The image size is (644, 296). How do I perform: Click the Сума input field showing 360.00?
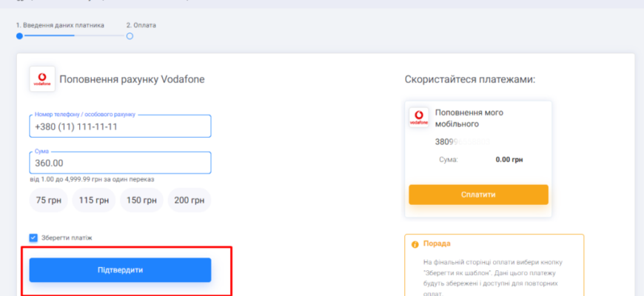tap(121, 163)
